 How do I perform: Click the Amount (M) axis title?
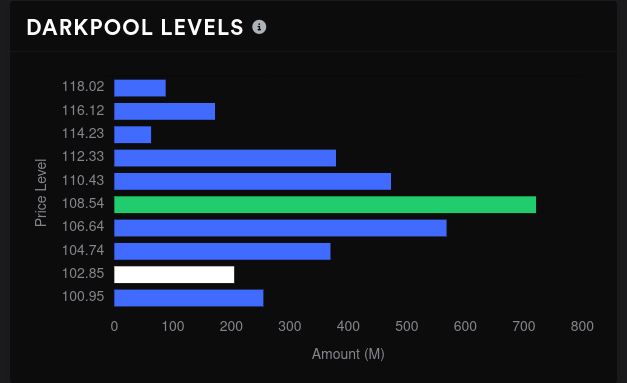point(348,354)
